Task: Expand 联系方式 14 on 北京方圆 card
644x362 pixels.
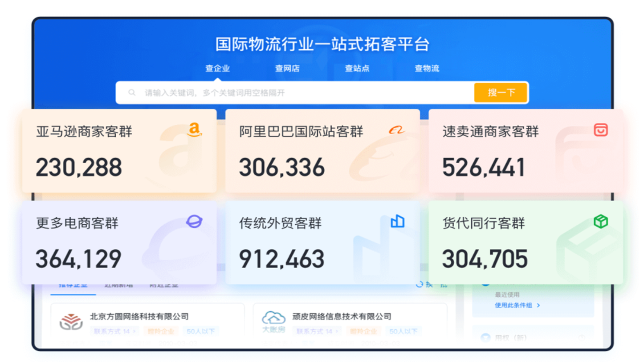Action: [115, 331]
